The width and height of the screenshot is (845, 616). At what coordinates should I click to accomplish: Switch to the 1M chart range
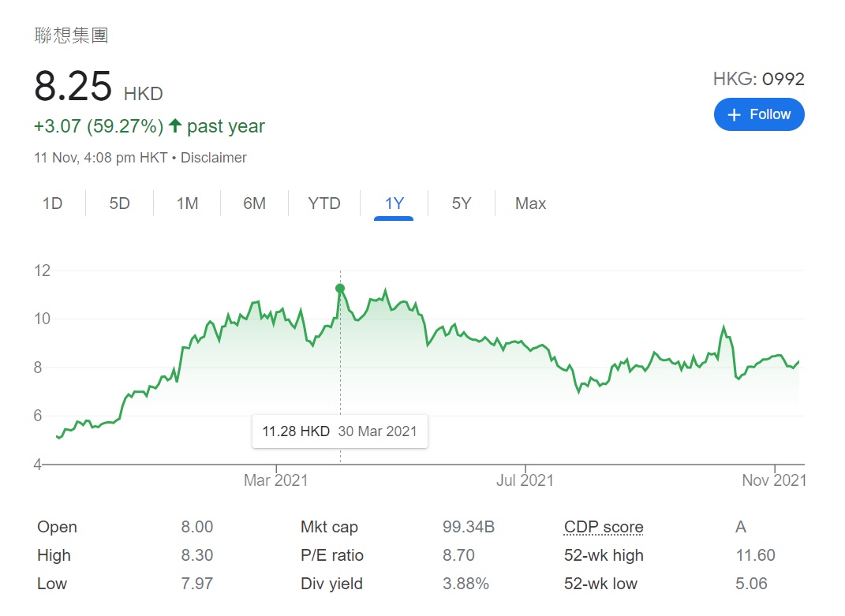(187, 203)
